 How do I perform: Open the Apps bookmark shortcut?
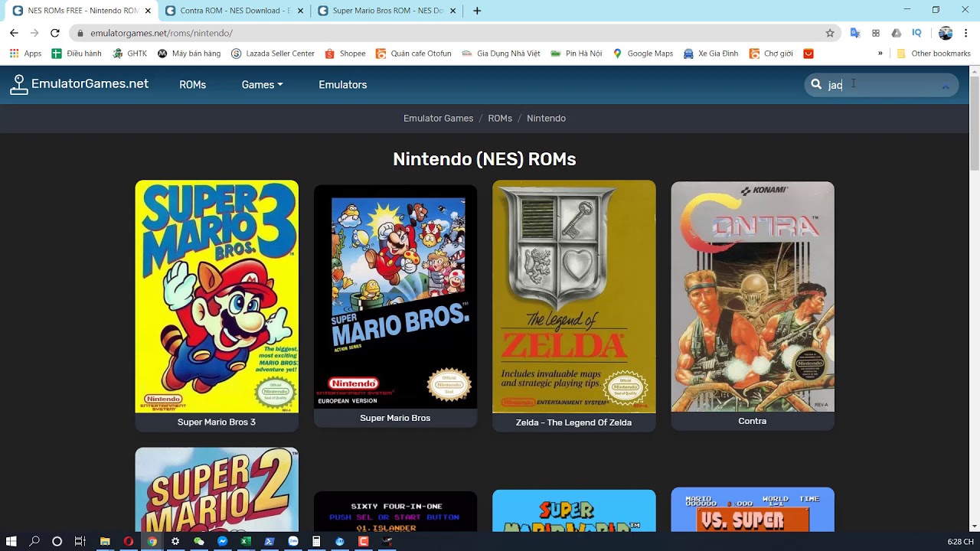coord(25,54)
